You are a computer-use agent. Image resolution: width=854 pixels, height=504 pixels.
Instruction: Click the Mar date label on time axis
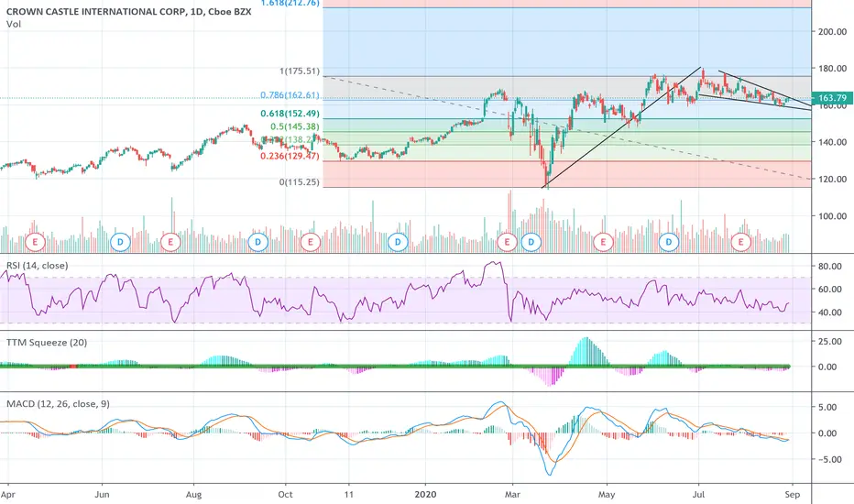click(x=512, y=495)
